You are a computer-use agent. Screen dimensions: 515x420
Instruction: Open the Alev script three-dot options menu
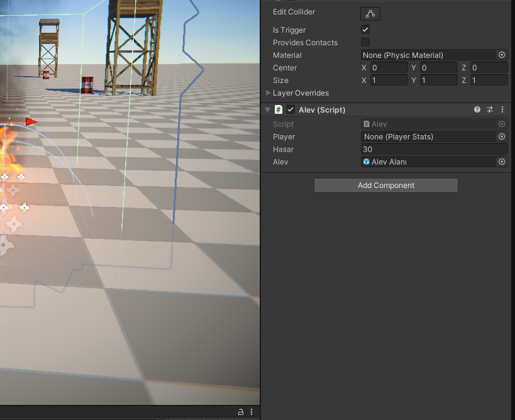pos(502,110)
